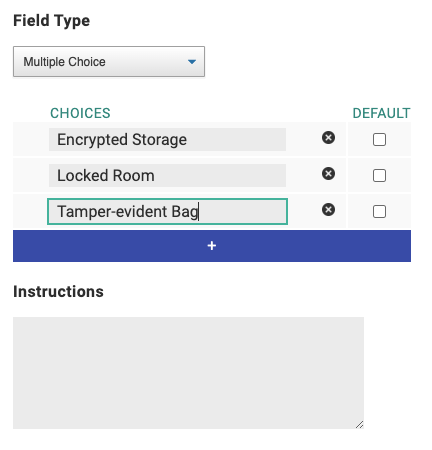This screenshot has height=450, width=432.
Task: Focus the Encrypted Storage text field
Action: tap(167, 139)
